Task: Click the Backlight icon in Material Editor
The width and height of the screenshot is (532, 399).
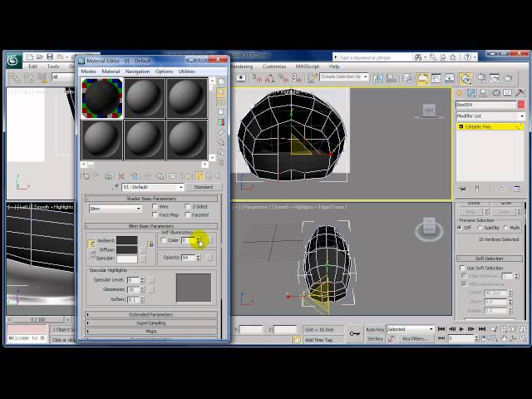Action: click(221, 92)
